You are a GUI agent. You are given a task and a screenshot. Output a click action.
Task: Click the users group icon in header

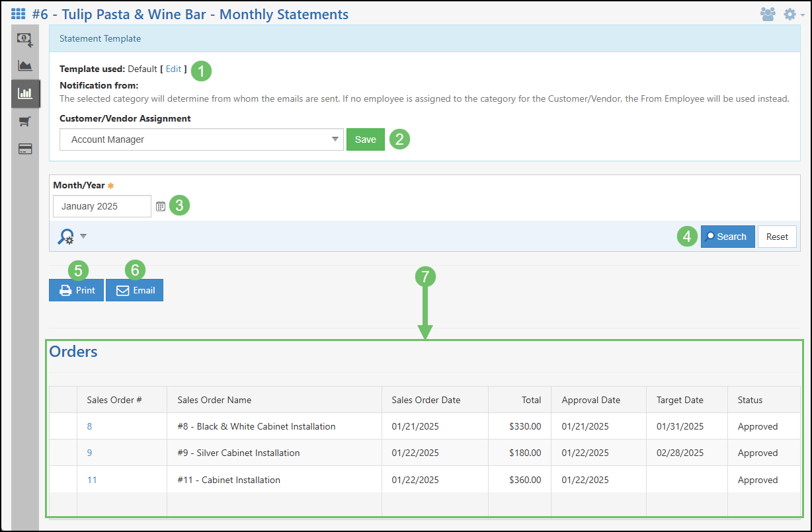pos(768,14)
